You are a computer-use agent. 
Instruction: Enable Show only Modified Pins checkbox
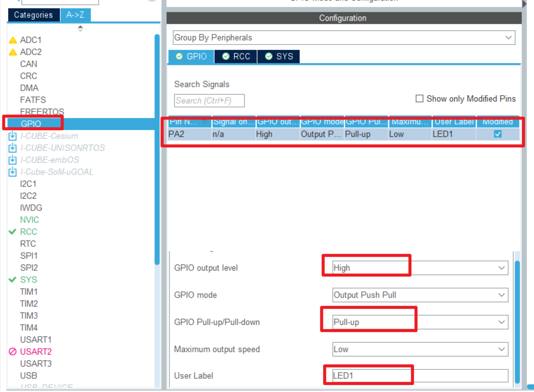419,99
